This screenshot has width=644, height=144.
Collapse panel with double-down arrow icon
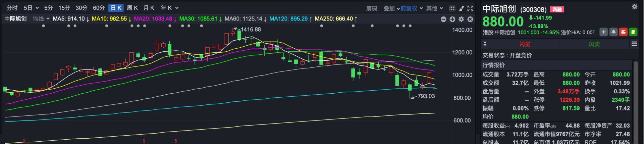(485, 44)
